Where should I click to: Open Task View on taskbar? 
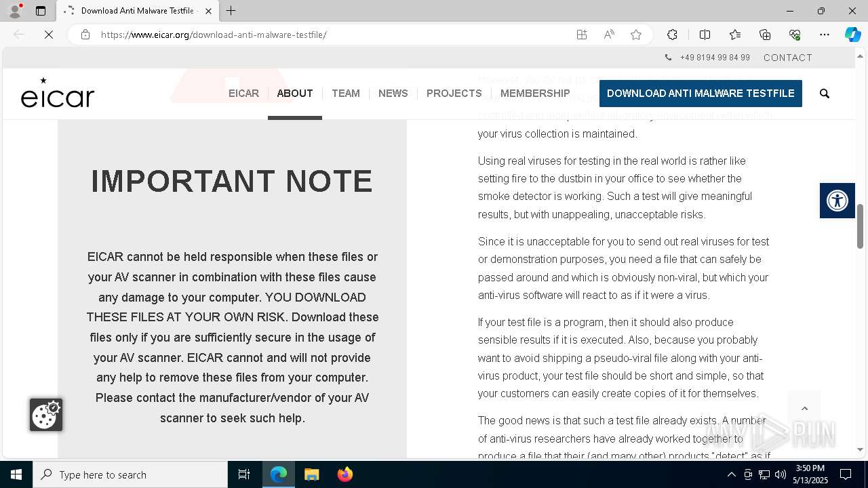[244, 474]
